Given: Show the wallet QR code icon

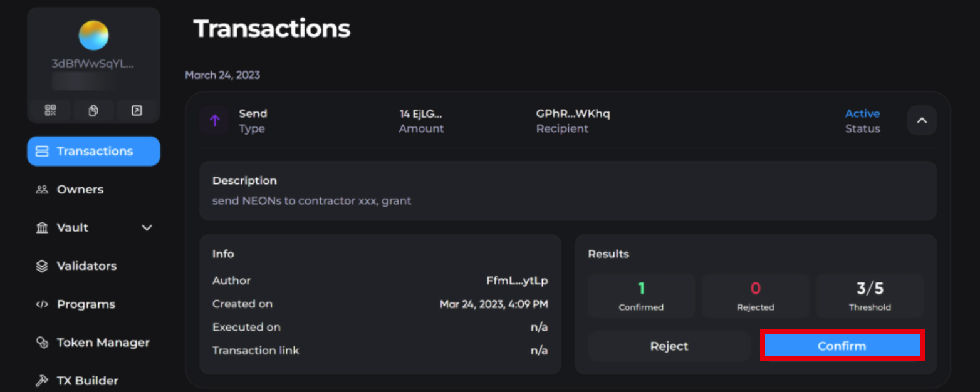Looking at the screenshot, I should (x=51, y=111).
